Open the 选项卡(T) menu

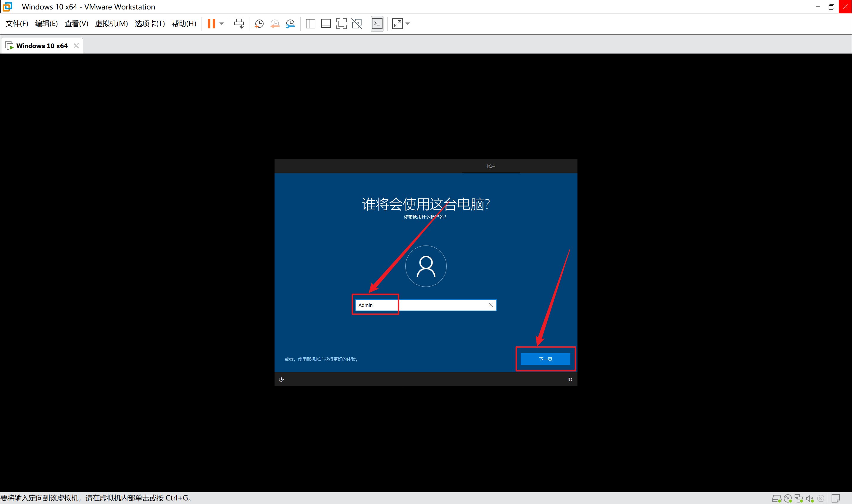[x=149, y=23]
